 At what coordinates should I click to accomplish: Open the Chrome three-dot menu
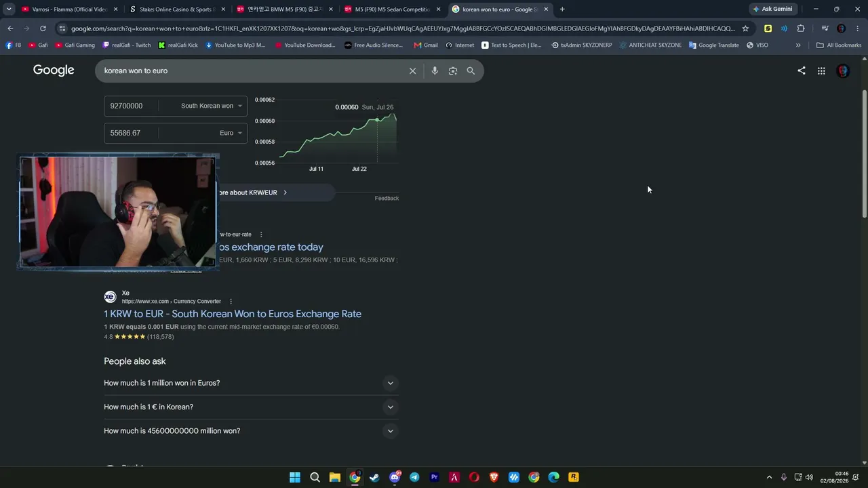[x=858, y=28]
